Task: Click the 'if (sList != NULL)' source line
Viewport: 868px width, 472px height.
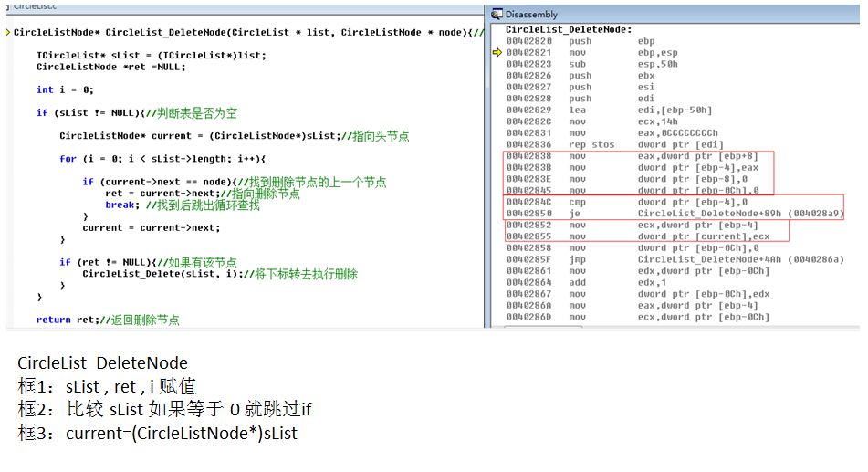Action: point(137,113)
